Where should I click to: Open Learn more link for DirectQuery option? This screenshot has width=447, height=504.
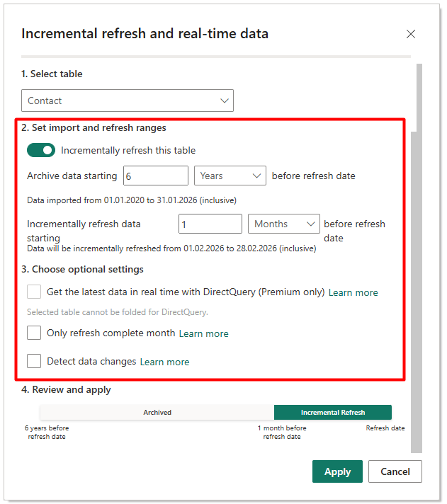click(353, 292)
